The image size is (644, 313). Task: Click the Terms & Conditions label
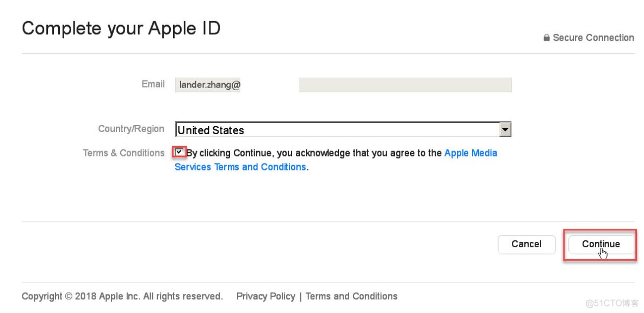click(123, 153)
